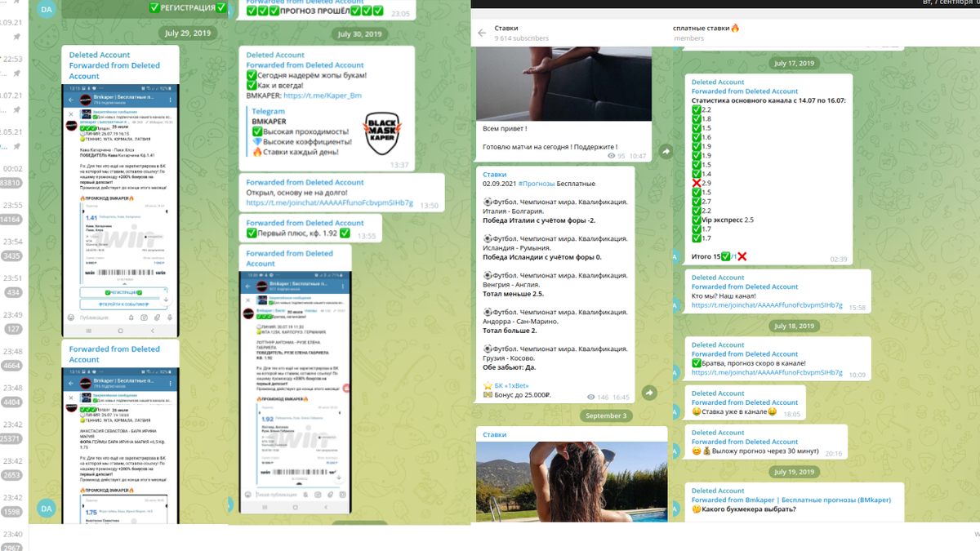Open chat with 1598 unread badge

tap(12, 512)
